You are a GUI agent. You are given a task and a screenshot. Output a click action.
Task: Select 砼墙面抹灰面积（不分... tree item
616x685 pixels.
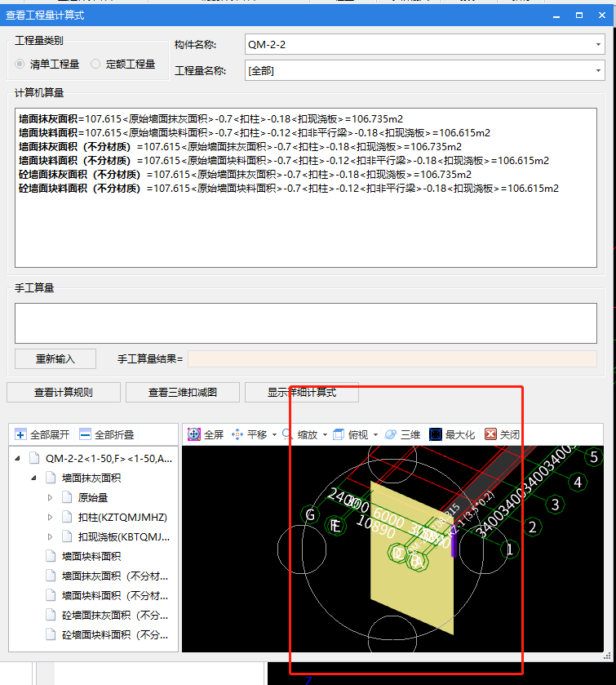point(115,615)
